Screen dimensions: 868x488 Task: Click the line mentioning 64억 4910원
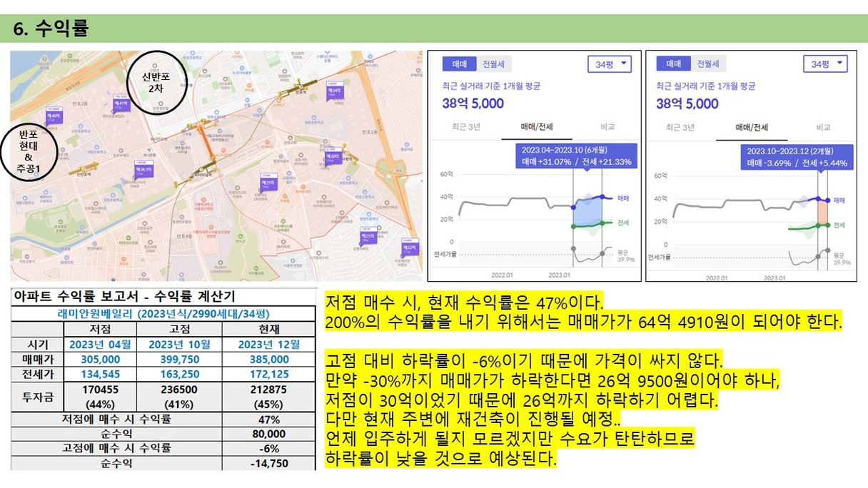[x=583, y=322]
